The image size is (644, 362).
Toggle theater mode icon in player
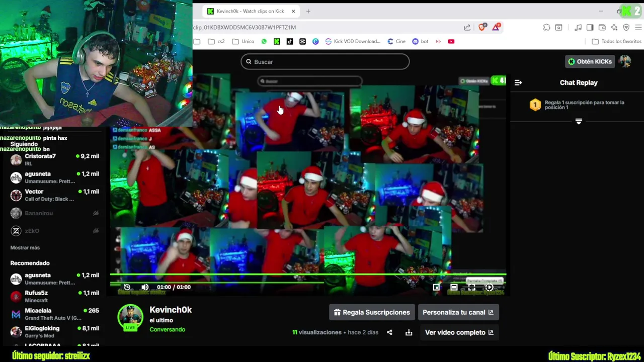[454, 287]
